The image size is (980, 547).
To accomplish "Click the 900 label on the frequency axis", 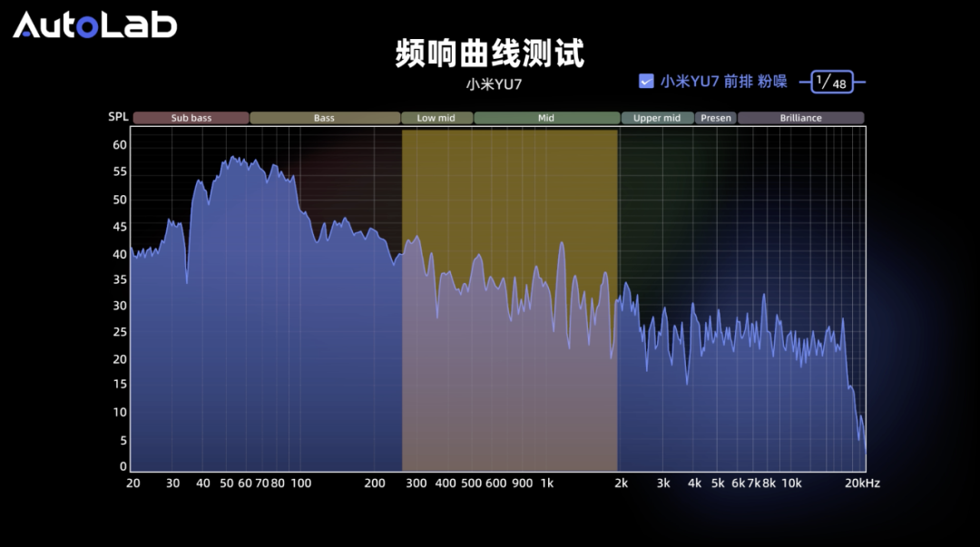I will click(x=523, y=484).
